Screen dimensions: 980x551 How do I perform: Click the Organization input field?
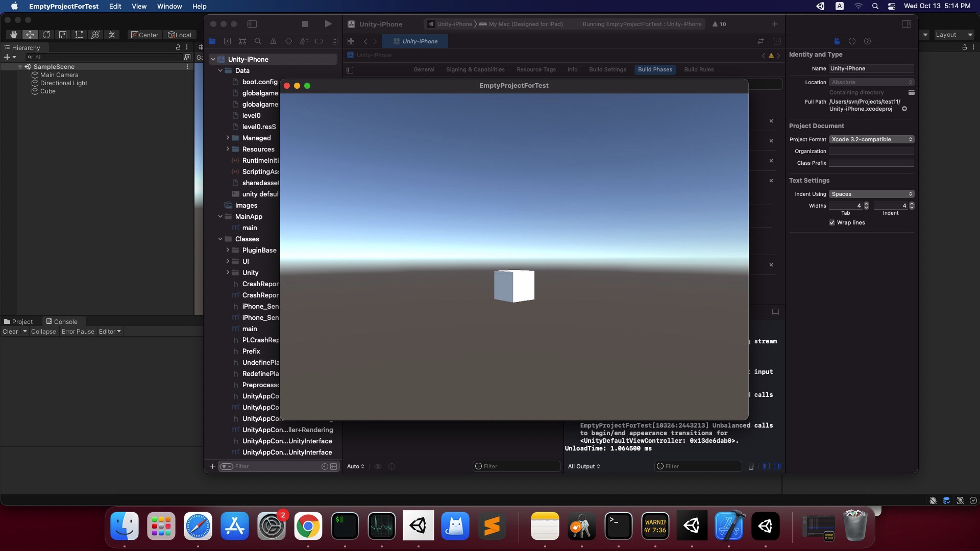click(x=871, y=151)
